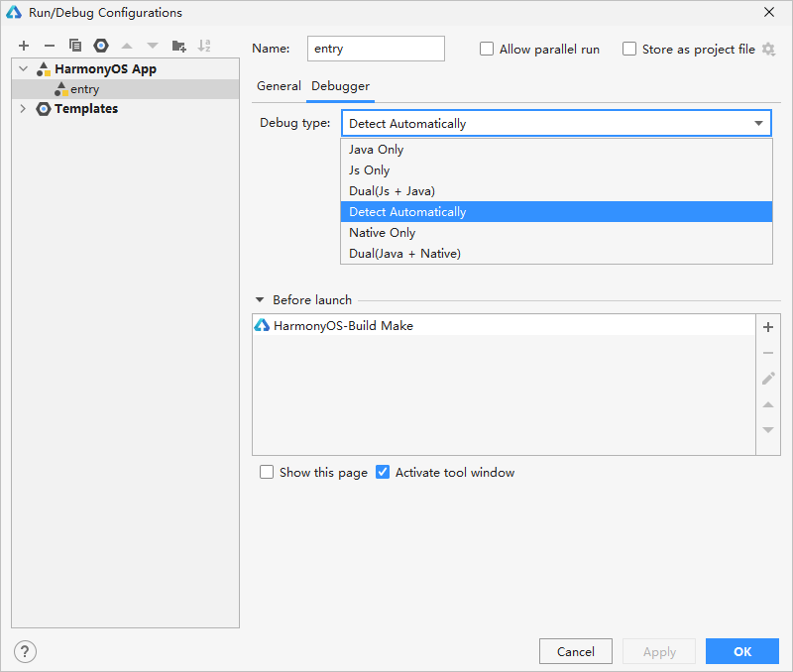Check the Store as project file checkbox
This screenshot has height=672, width=793.
click(x=629, y=50)
